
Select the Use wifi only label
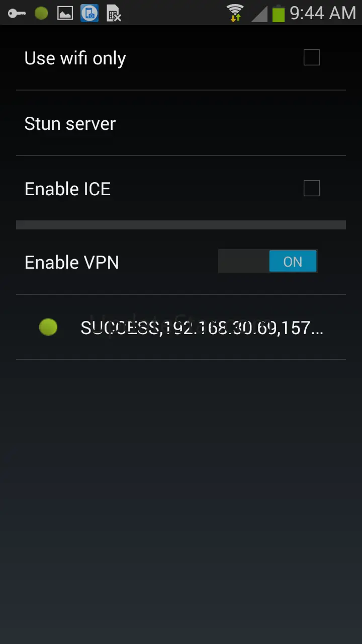[75, 58]
